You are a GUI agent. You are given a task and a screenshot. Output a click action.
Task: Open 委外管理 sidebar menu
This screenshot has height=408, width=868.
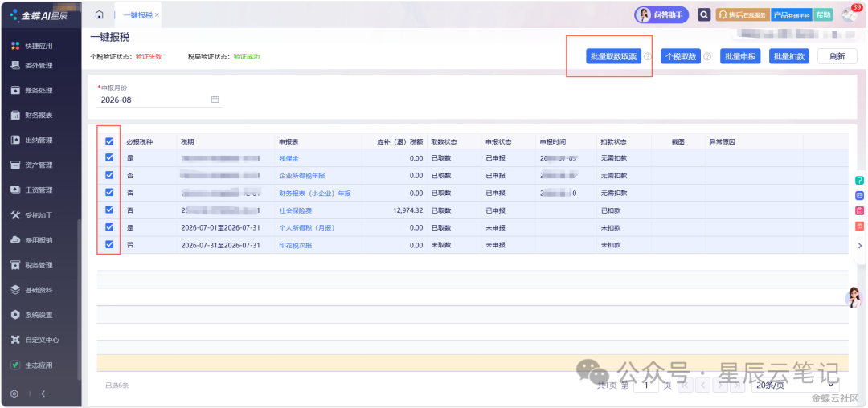click(x=39, y=65)
